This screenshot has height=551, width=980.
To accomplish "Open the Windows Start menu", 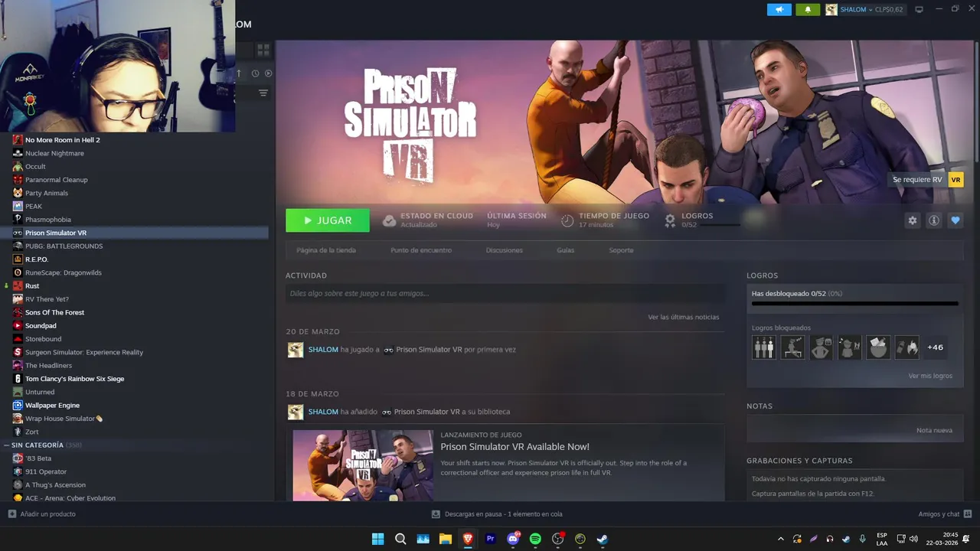I will tap(377, 539).
